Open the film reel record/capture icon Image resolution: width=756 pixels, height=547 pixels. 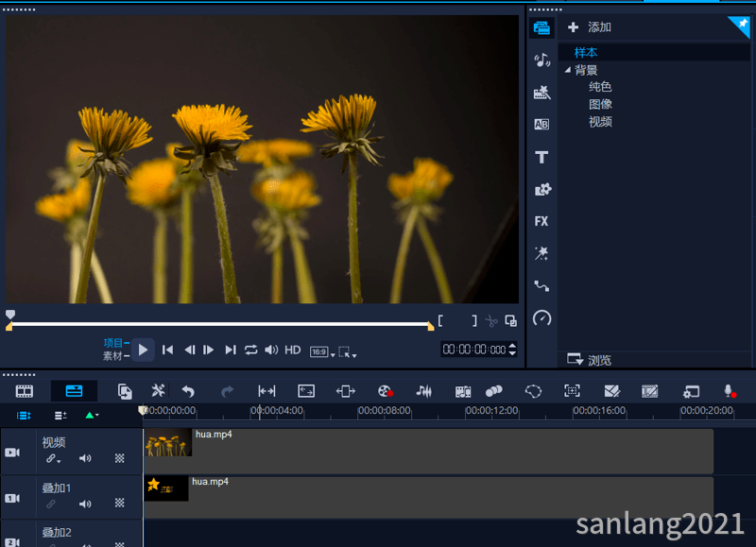[386, 391]
